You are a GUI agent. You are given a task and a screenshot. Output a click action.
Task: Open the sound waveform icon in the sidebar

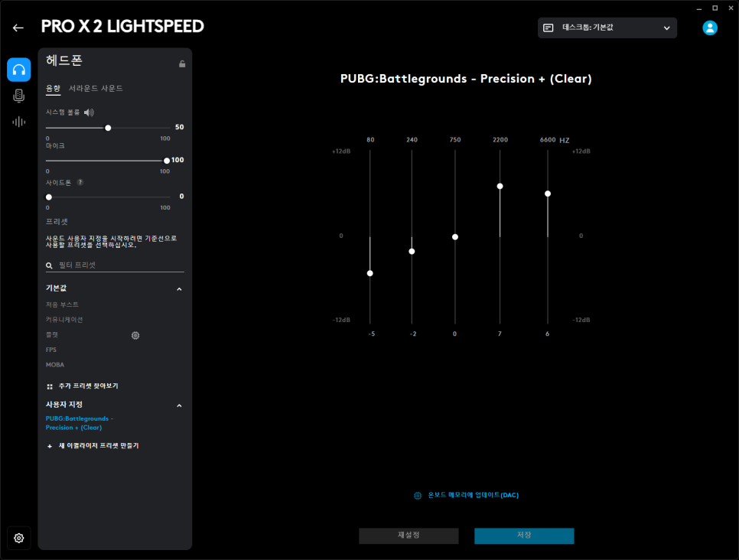[x=19, y=122]
